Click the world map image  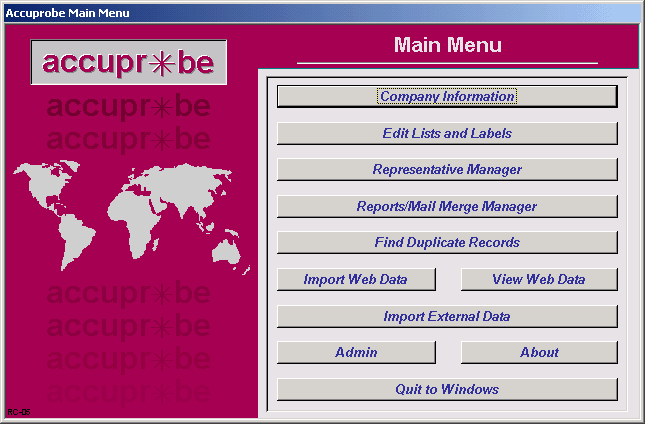pos(131,217)
